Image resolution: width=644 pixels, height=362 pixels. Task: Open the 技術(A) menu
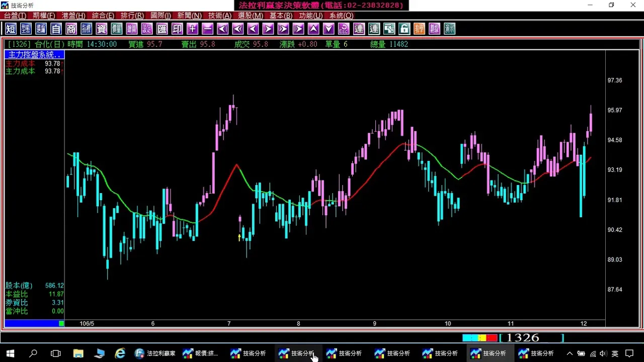(x=220, y=16)
